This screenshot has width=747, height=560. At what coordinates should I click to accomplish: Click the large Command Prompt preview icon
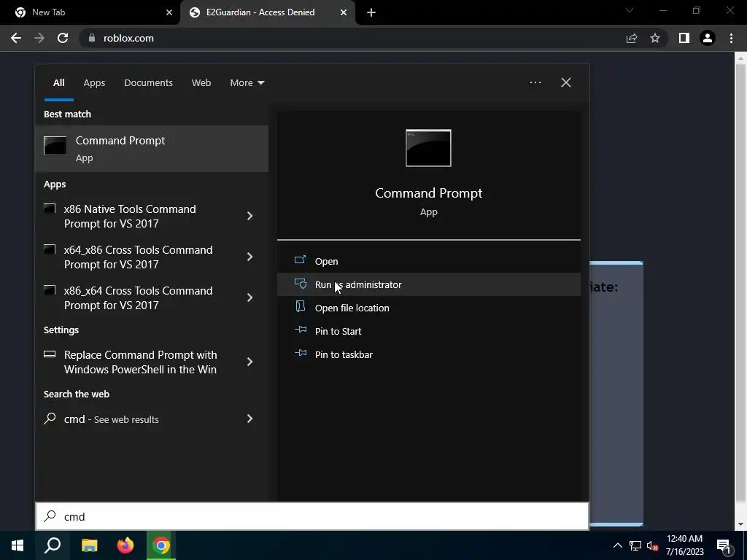coord(428,148)
